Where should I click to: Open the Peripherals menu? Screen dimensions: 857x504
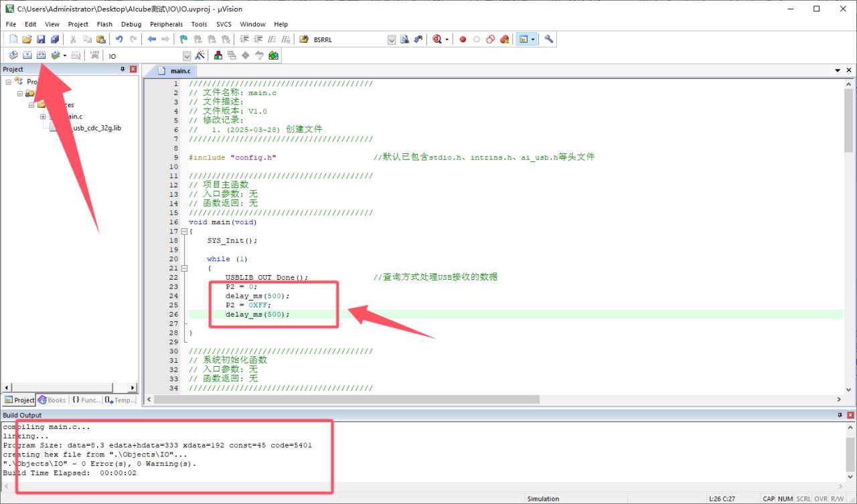(x=166, y=24)
